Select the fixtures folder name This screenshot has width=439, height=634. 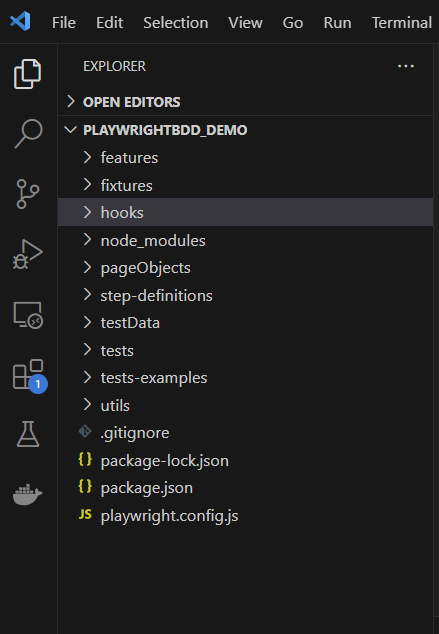[127, 186]
